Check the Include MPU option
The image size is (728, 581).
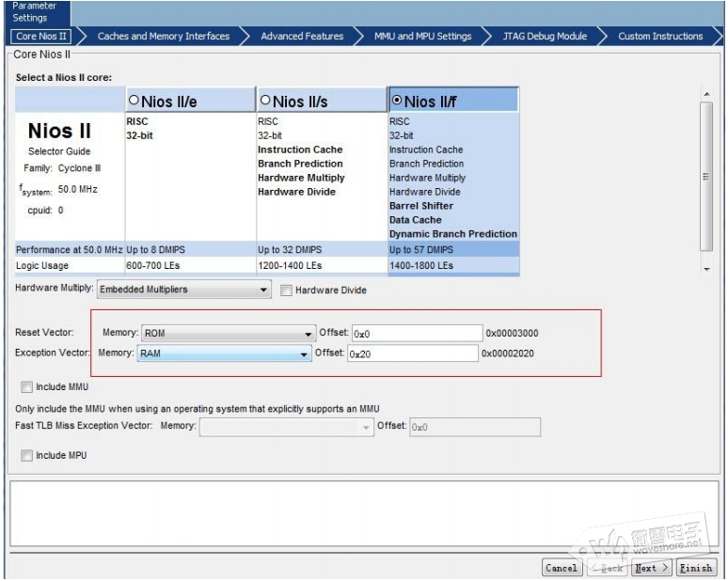tap(26, 456)
